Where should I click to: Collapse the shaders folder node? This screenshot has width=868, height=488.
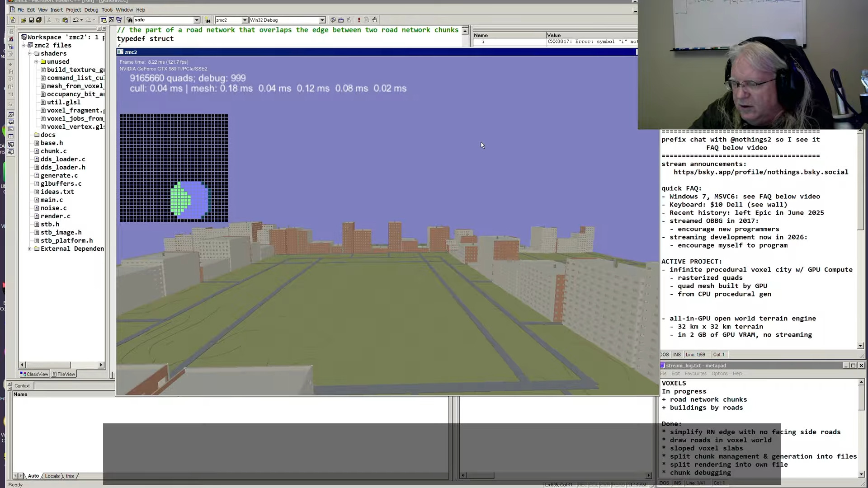point(30,53)
